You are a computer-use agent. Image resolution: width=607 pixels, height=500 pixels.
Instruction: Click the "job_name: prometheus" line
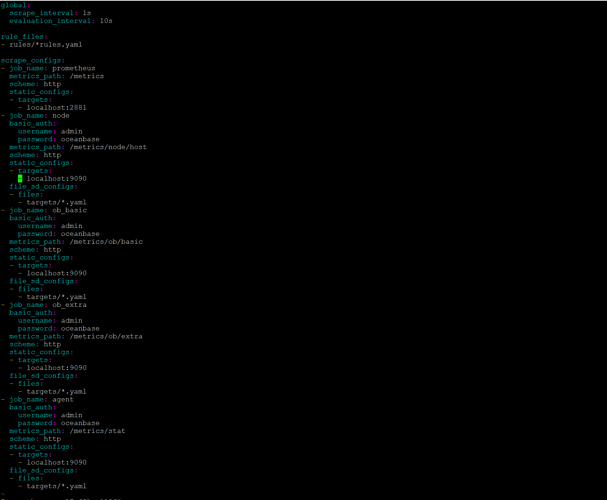click(x=52, y=68)
